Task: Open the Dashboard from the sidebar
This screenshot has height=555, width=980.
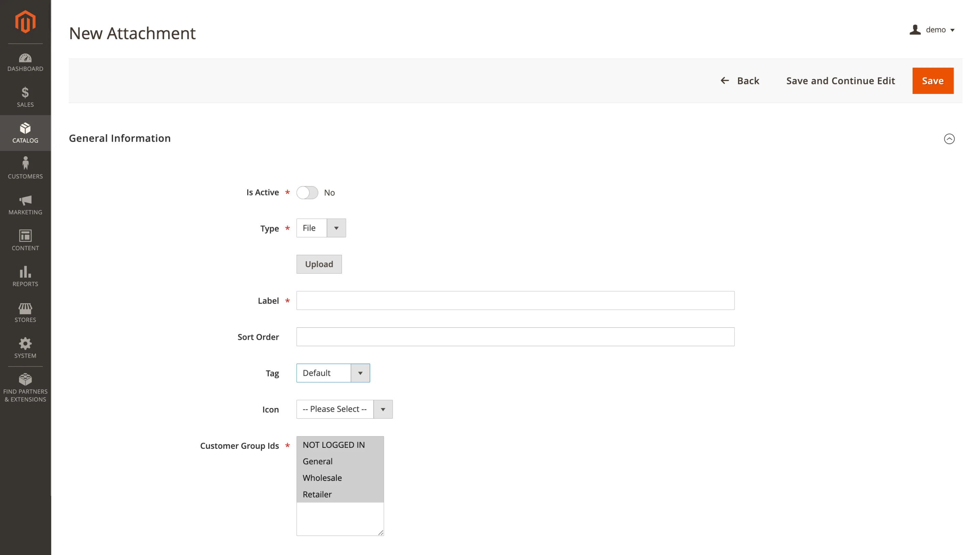Action: click(x=25, y=62)
